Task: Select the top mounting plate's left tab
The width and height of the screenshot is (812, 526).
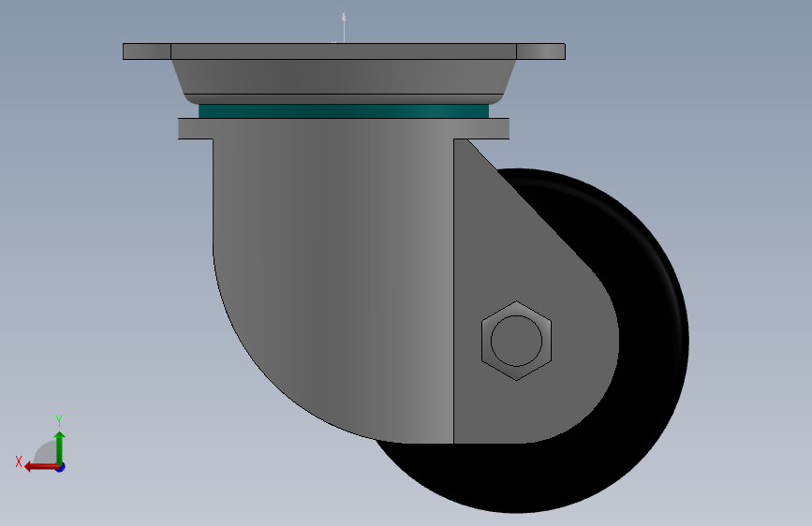Action: 147,51
